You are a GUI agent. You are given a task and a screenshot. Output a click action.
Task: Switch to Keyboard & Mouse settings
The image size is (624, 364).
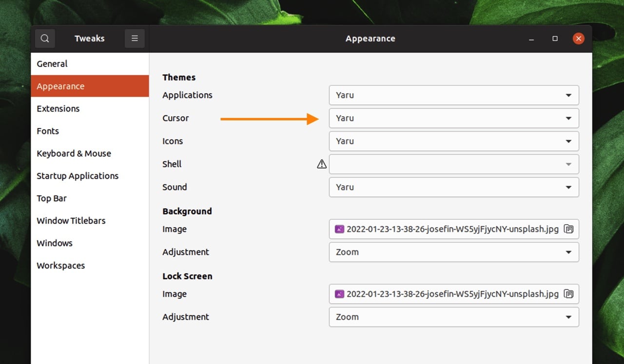point(90,153)
